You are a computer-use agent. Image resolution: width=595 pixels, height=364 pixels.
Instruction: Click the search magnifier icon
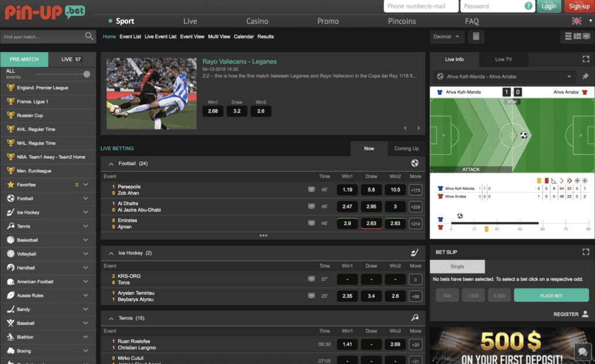pyautogui.click(x=89, y=36)
